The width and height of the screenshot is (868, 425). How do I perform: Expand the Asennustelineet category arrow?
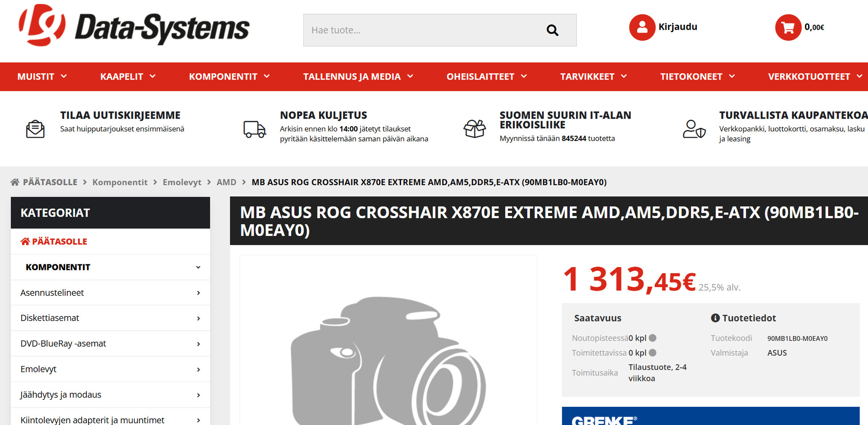point(199,293)
